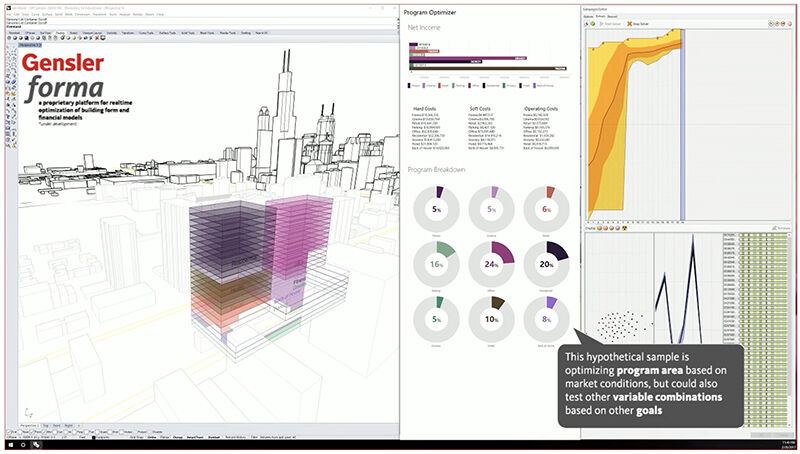The height and width of the screenshot is (454, 800).
Task: Click the Operating Costs heading
Action: (x=541, y=109)
